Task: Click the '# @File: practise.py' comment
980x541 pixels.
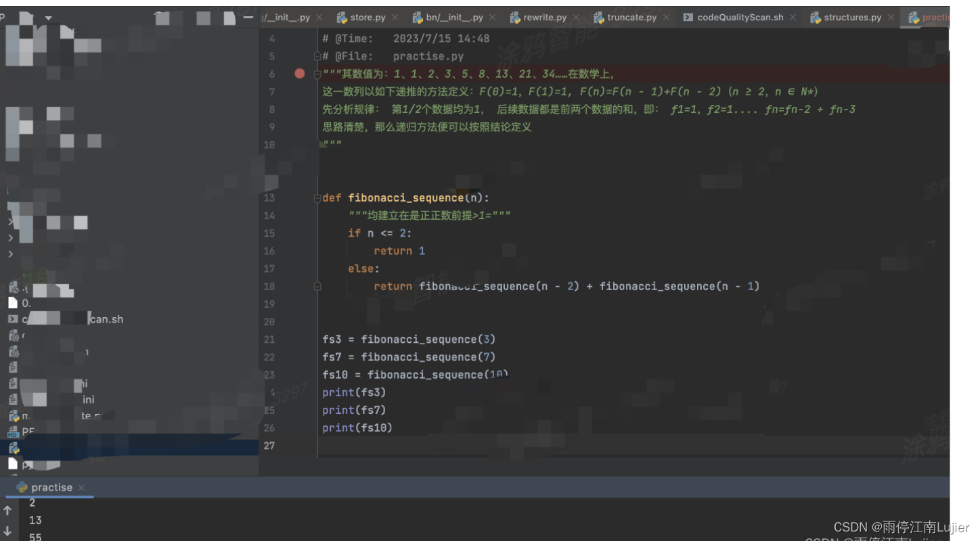Action: pyautogui.click(x=393, y=56)
